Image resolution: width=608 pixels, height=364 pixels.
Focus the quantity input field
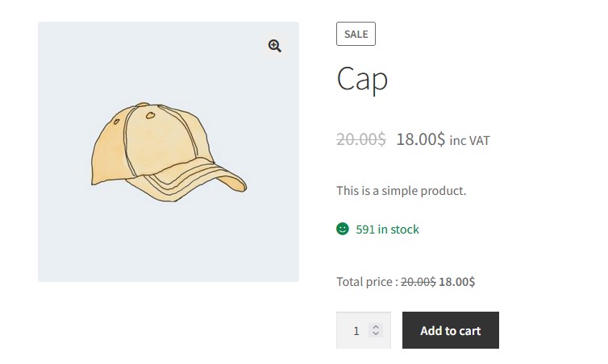click(364, 330)
